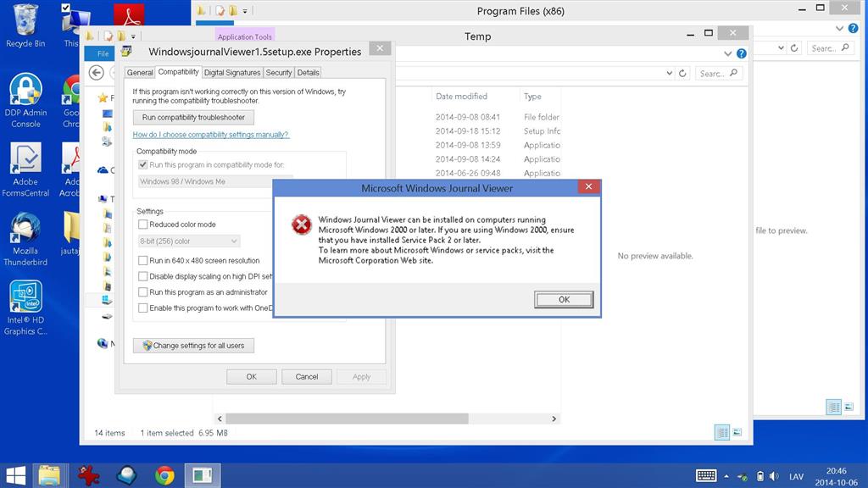Open DDP Admin Console desktop shortcut

pos(25,100)
